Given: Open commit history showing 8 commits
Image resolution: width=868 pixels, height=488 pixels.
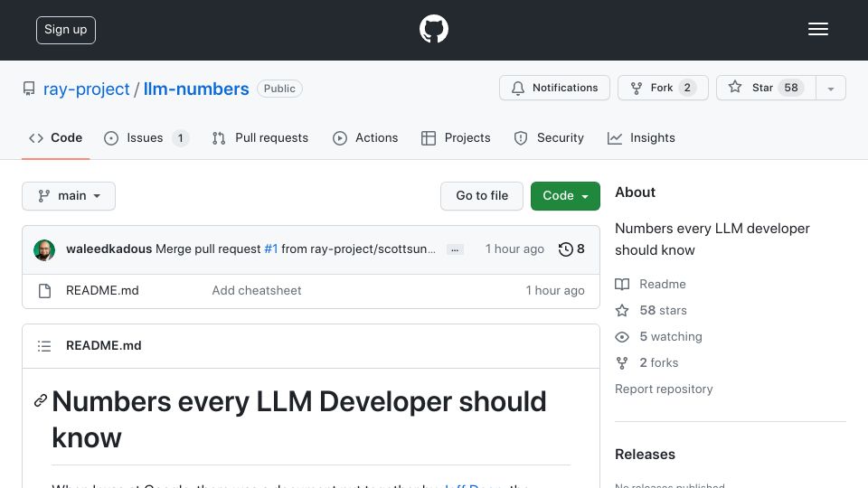Looking at the screenshot, I should 571,249.
